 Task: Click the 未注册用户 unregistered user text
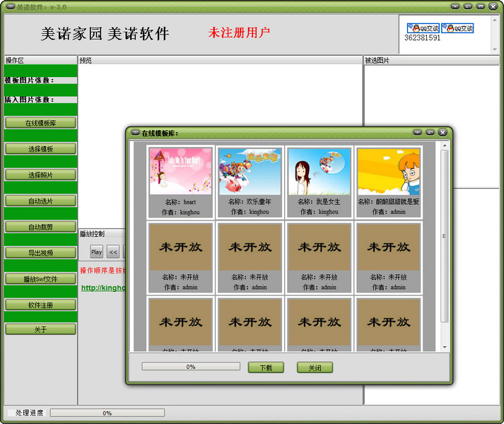[239, 33]
